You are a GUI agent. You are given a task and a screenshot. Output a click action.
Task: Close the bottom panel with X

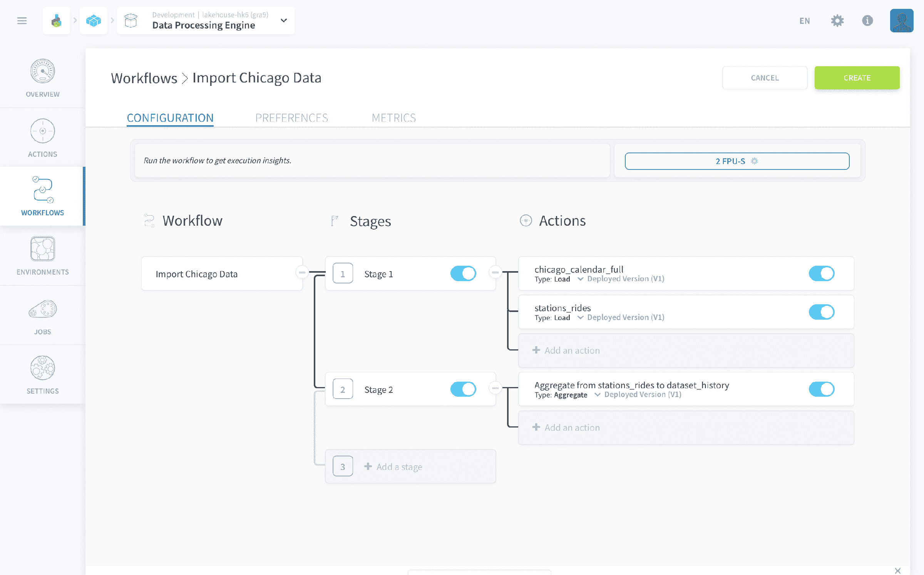[x=898, y=570]
